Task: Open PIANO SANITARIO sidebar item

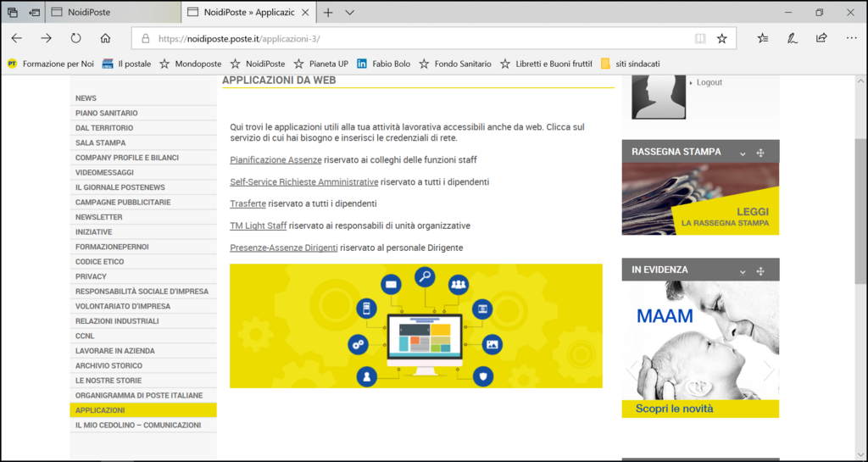Action: click(142, 113)
